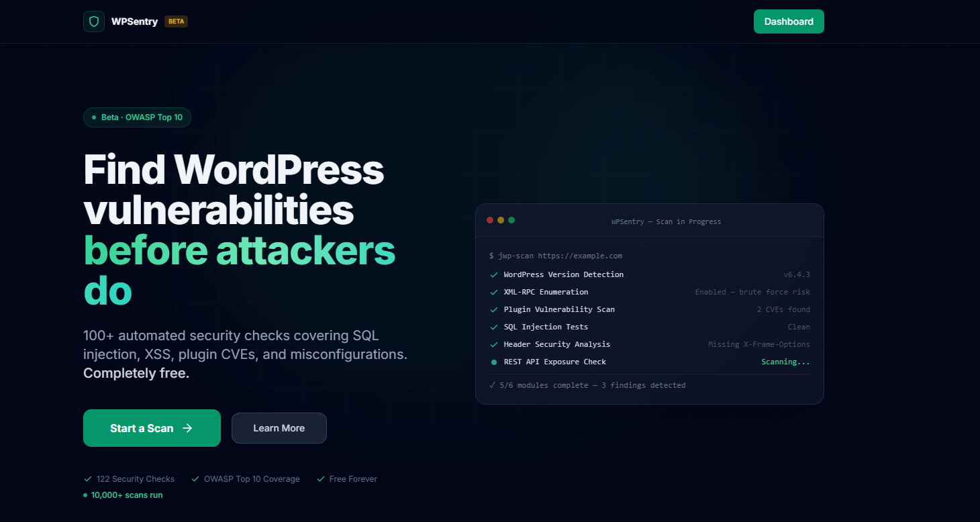980x522 pixels.
Task: Click Start a Scan
Action: coord(152,427)
